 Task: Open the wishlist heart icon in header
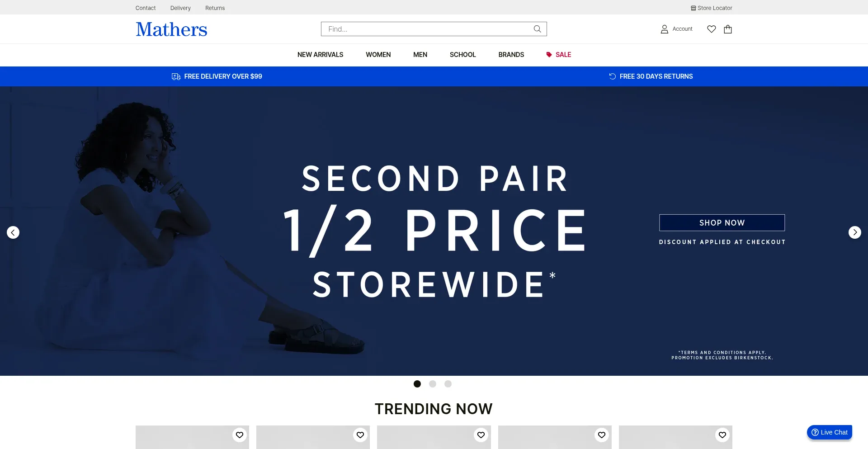click(712, 29)
